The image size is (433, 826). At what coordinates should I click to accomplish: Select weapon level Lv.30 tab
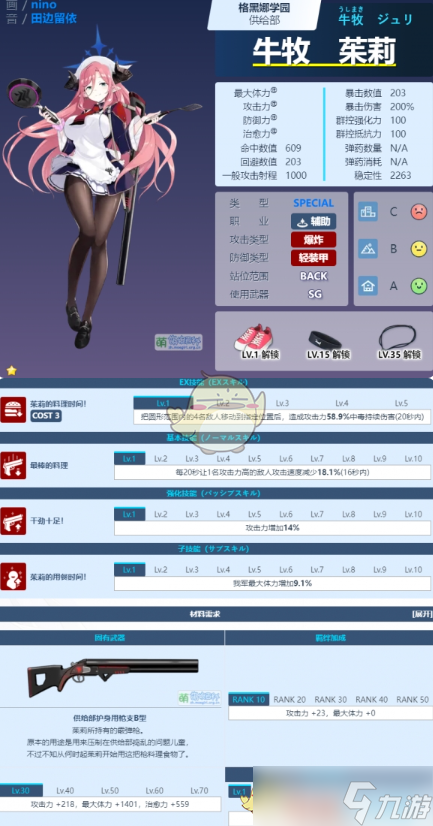click(x=21, y=791)
